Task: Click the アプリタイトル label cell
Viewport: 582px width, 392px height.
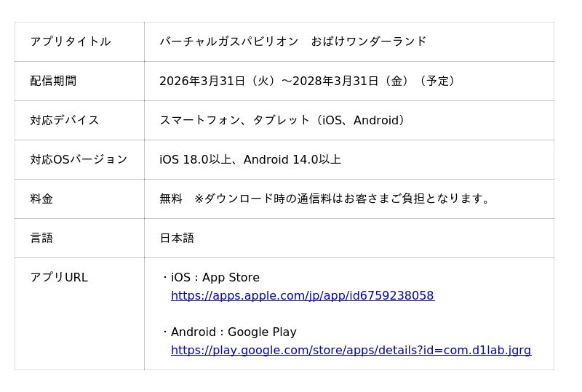Action: tap(71, 41)
